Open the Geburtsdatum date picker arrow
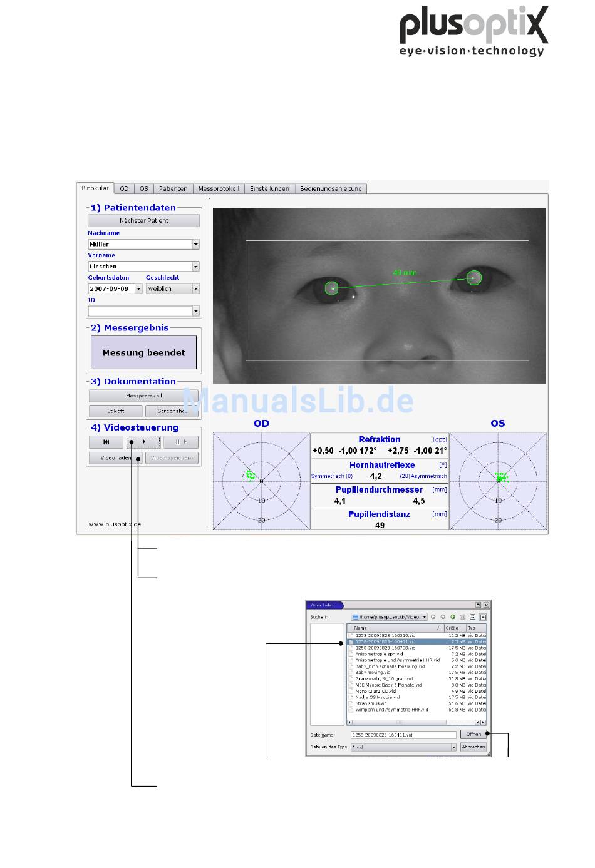Image resolution: width=595 pixels, height=868 pixels. [x=139, y=289]
